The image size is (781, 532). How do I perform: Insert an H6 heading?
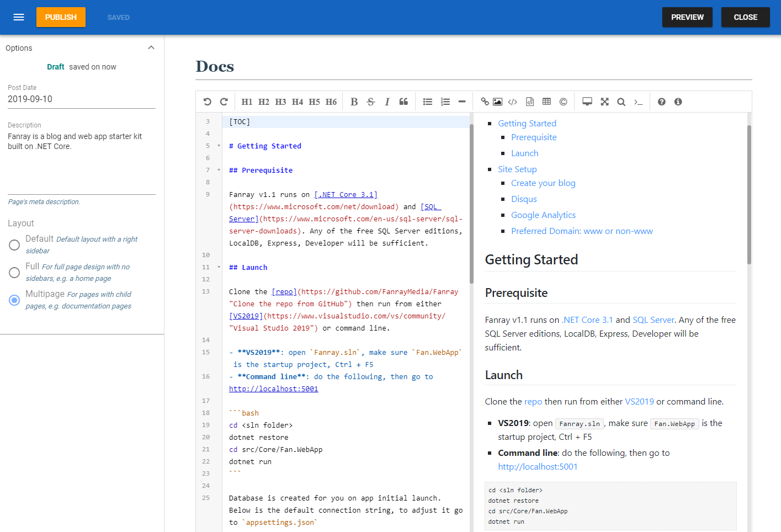point(331,102)
